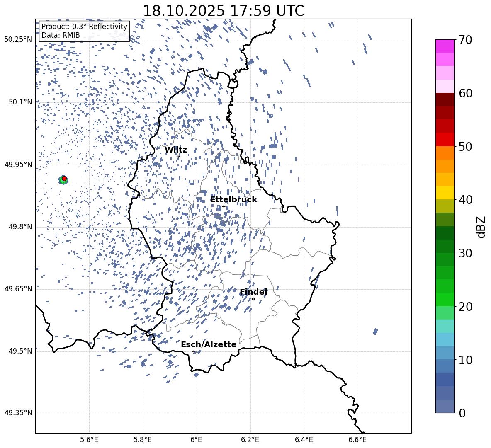Click the red radar site marker
Viewport: 491px width, 448px height.
click(64, 179)
